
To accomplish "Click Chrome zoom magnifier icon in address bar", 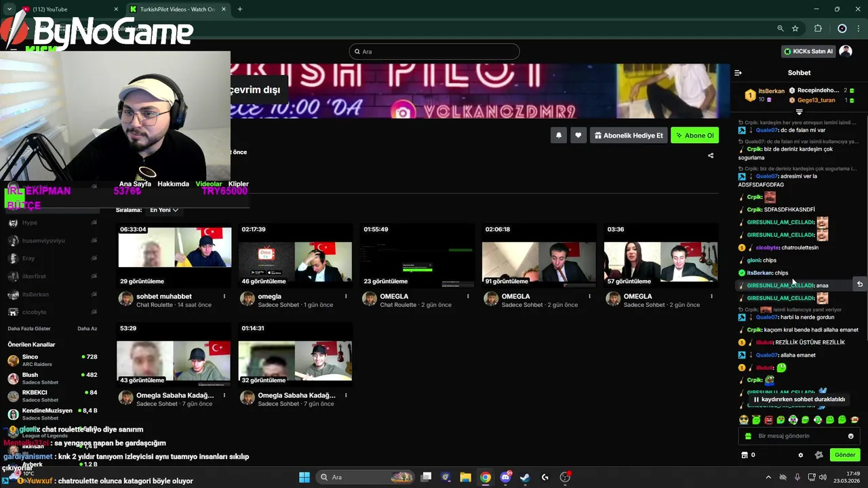I will (781, 28).
